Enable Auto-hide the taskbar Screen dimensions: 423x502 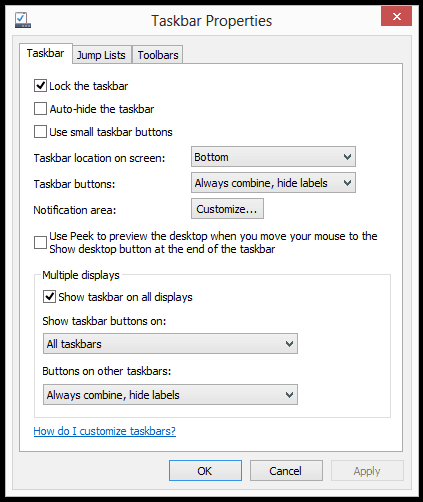[40, 109]
